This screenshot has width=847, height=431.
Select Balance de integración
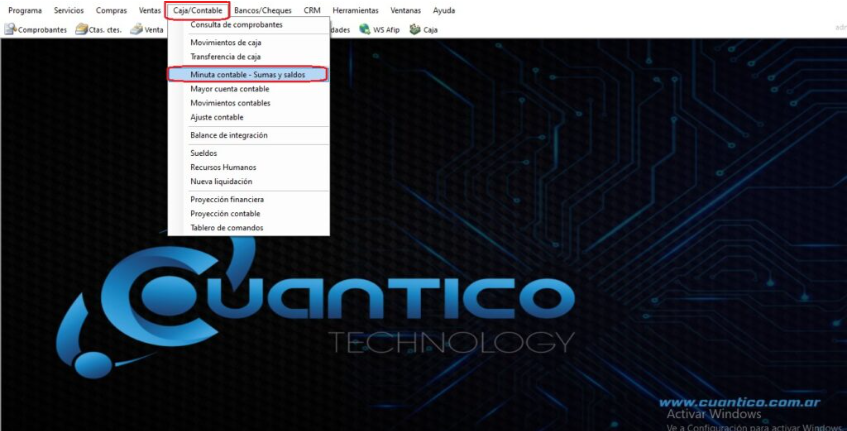coord(248,135)
